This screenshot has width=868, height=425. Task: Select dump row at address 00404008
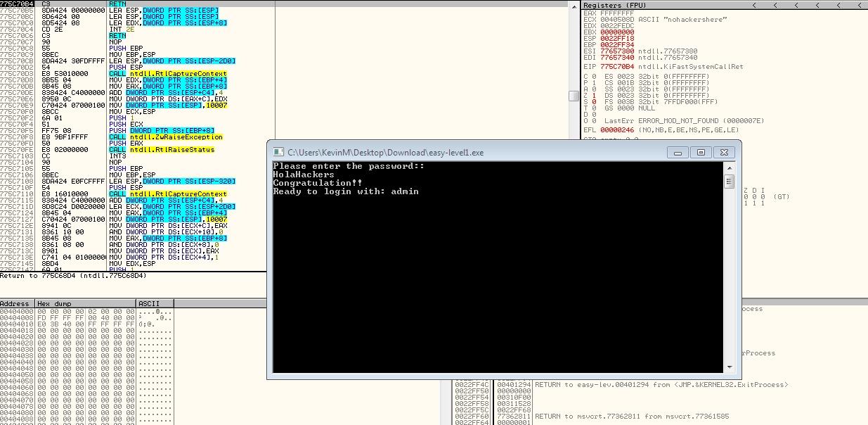[x=86, y=317]
